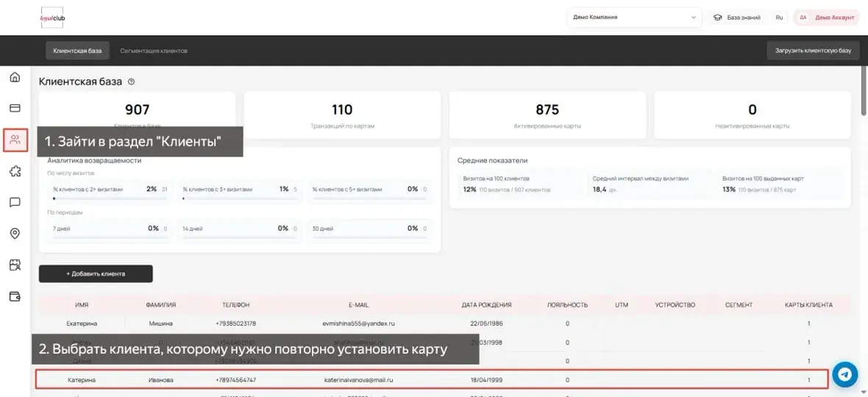Click birth date 18/04/1999
The width and height of the screenshot is (868, 397).
coord(486,380)
